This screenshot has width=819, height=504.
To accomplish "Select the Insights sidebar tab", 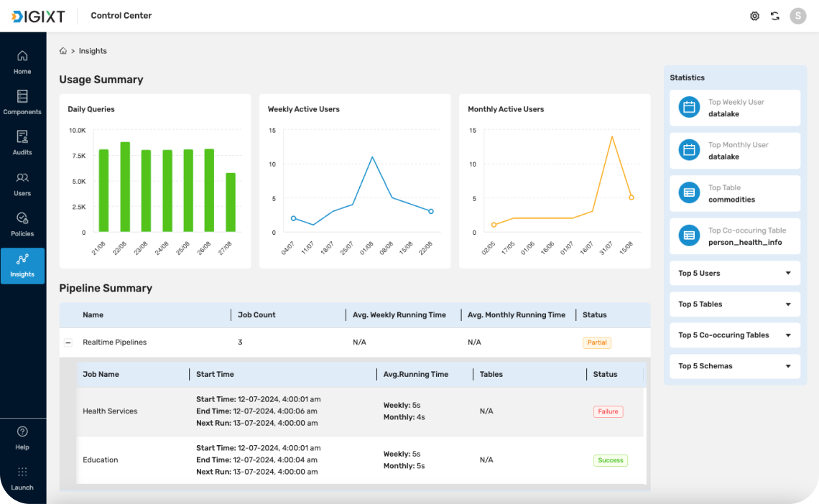I will [22, 266].
